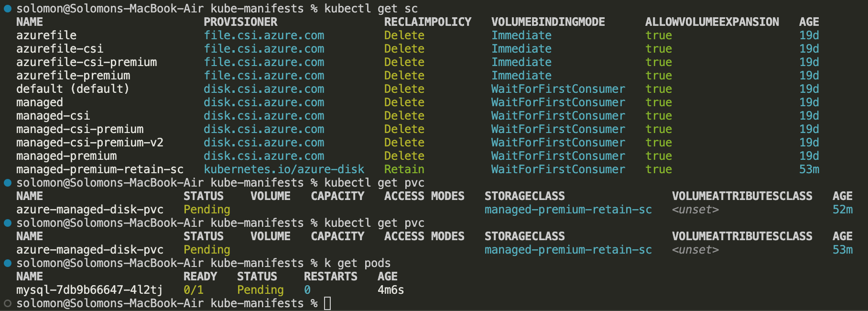Click the Retain reclaim policy value
This screenshot has height=311, width=868.
click(x=404, y=169)
